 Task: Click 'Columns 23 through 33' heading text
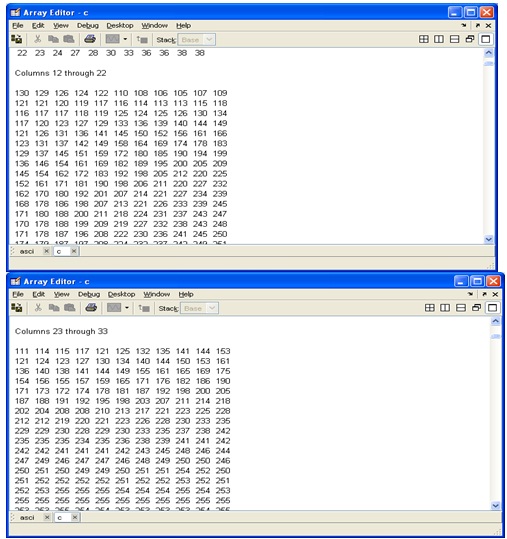coord(61,331)
